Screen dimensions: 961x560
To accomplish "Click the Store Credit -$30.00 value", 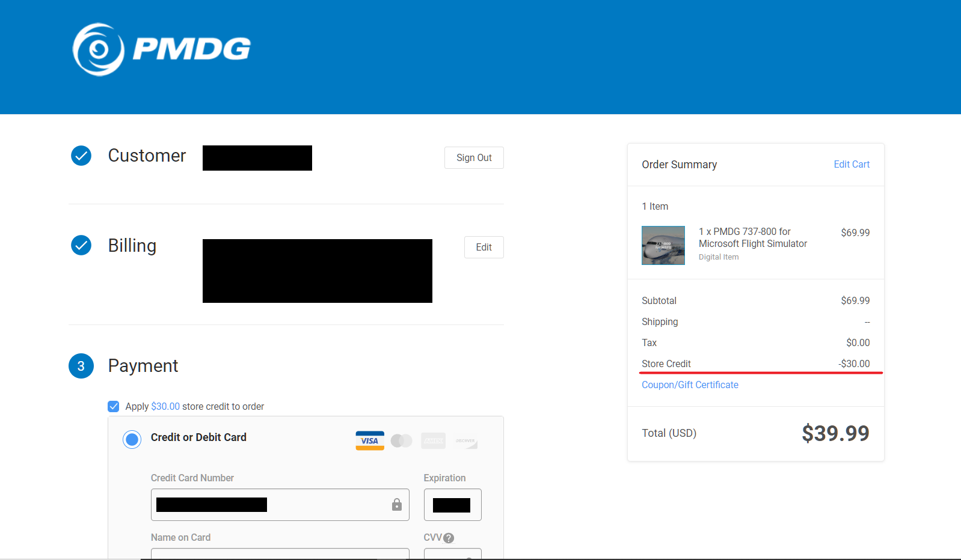I will [854, 364].
